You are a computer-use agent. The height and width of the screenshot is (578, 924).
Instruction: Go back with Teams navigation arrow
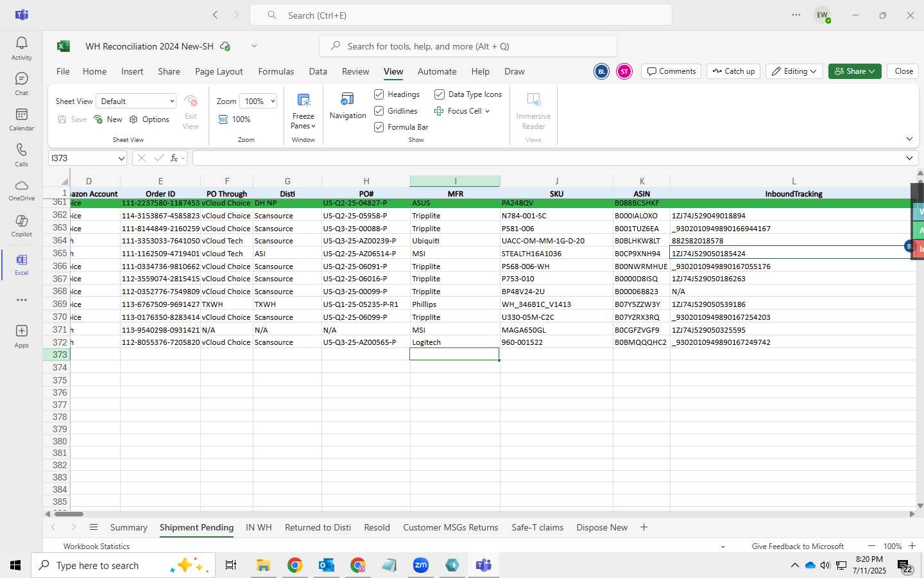(216, 15)
